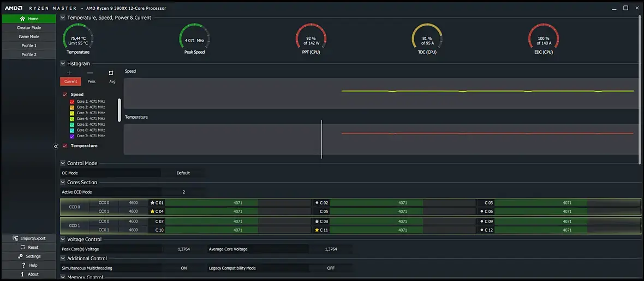644x281 pixels.
Task: Toggle the Core 7 speed checkbox
Action: coord(72,136)
